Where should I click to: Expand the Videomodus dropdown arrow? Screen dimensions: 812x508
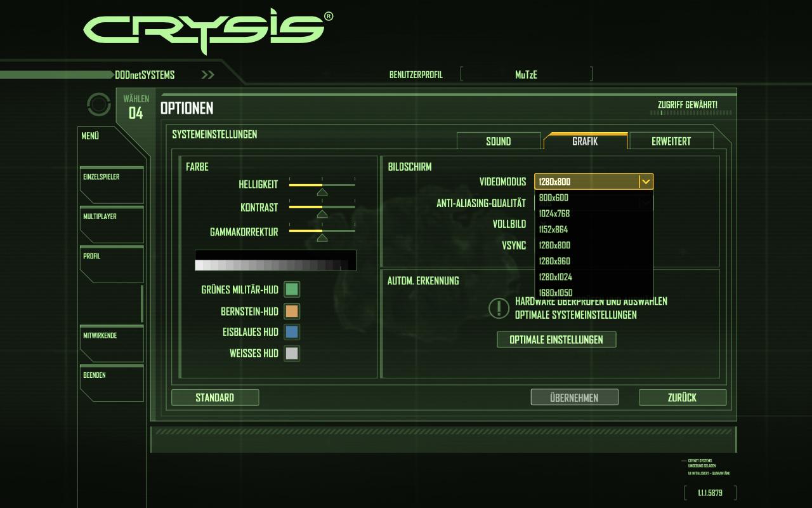(x=646, y=182)
